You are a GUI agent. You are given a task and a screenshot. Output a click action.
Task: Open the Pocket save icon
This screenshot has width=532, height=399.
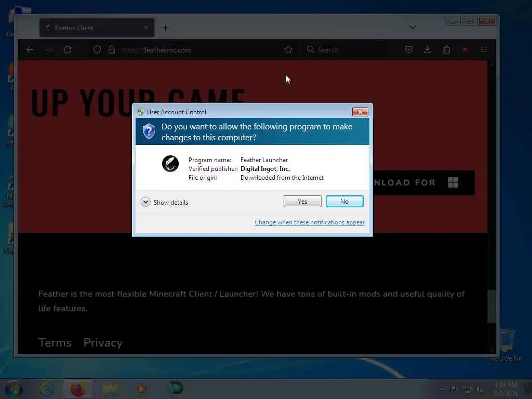pyautogui.click(x=409, y=49)
